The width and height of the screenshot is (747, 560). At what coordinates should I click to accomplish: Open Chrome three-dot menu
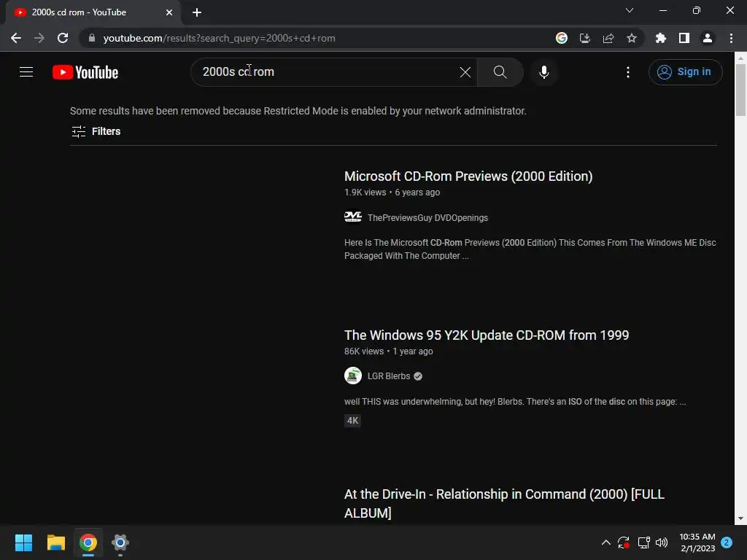coord(731,38)
